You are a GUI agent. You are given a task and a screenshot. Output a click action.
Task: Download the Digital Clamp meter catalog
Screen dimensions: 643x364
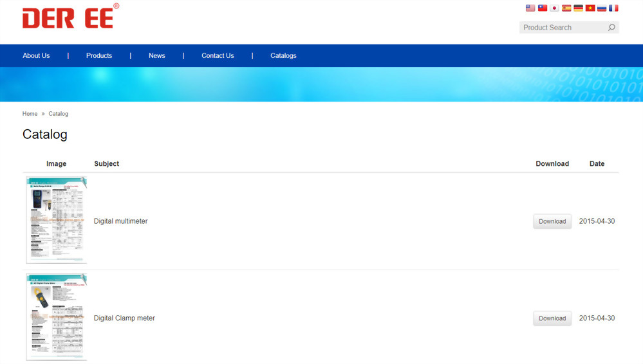(x=552, y=318)
